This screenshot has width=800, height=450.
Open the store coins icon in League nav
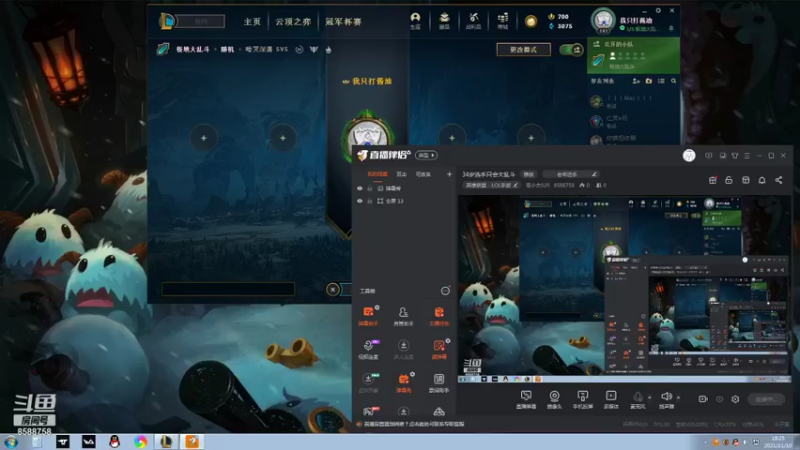[503, 20]
